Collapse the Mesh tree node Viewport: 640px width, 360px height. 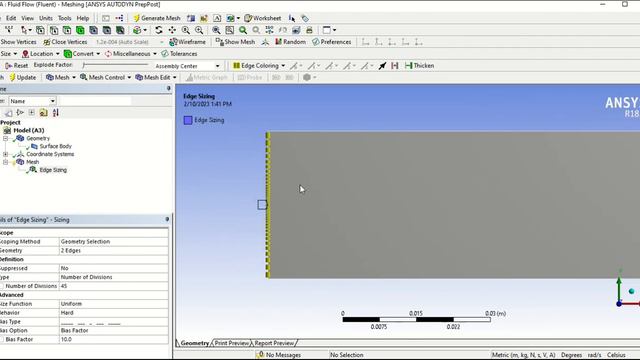(5, 162)
